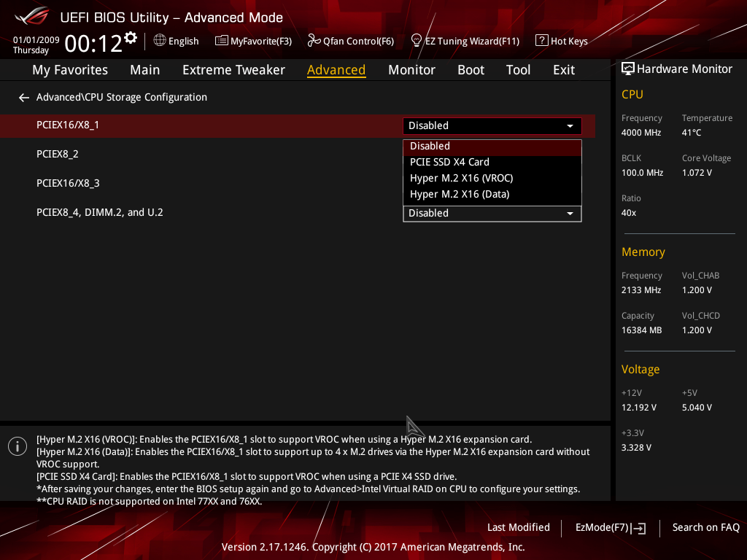Click the +3.3V 3.328 V value

636,448
